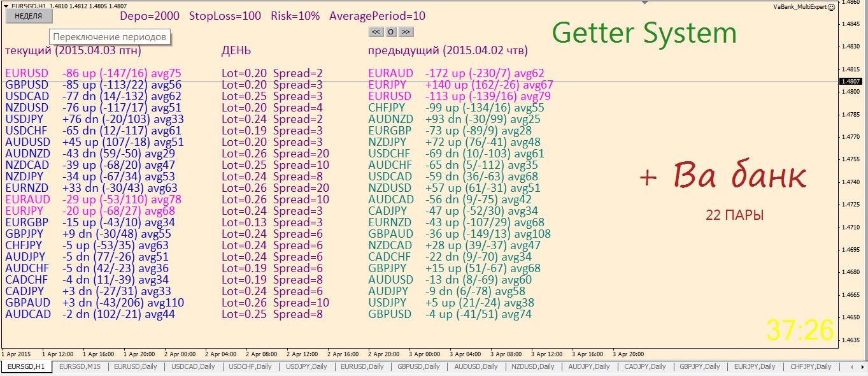This screenshot has width=868, height=376.
Task: Click the 'Depo=2000' parameter text
Action: 150,16
